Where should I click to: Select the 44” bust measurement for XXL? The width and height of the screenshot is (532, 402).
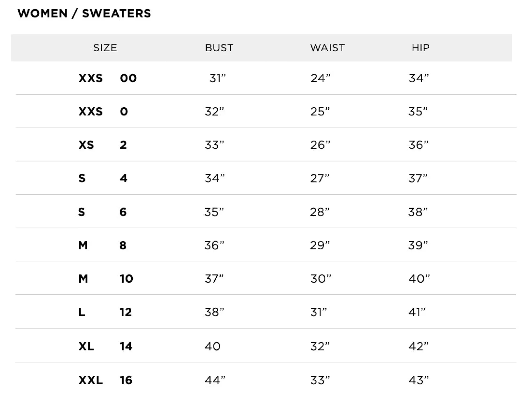tap(215, 380)
